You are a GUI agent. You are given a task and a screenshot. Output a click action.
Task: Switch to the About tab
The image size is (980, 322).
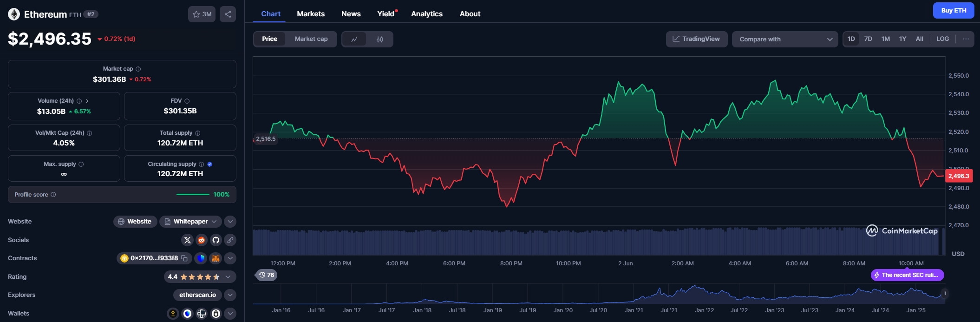470,14
